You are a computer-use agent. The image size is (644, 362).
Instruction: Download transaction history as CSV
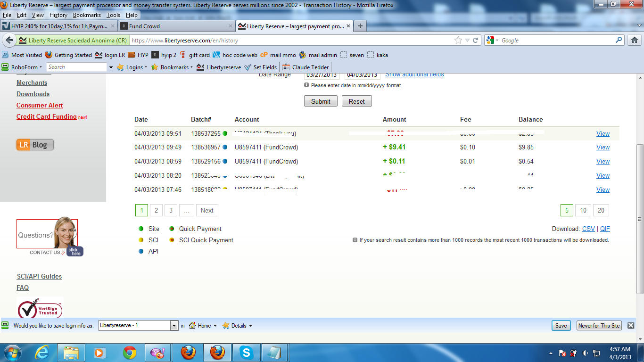point(588,229)
